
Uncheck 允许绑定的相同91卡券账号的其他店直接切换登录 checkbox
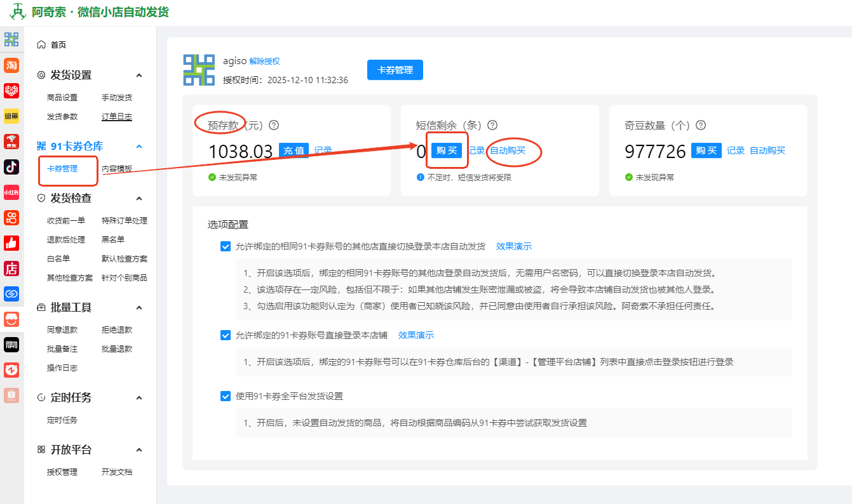(x=226, y=246)
